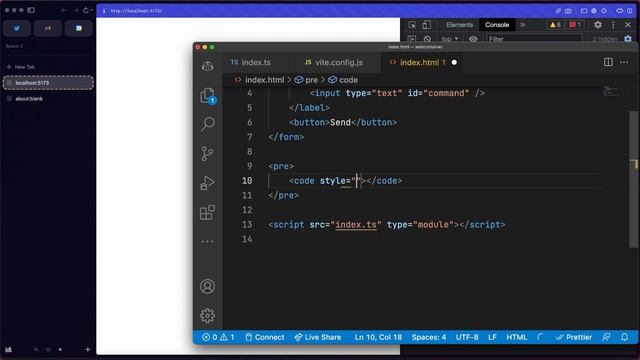Switch to DevTools Elements tab
The height and width of the screenshot is (360, 640).
tap(460, 25)
